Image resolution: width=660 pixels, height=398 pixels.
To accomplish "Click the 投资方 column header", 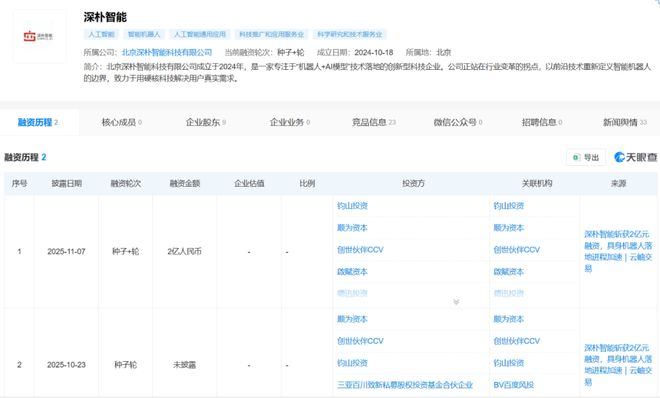I will tap(413, 183).
